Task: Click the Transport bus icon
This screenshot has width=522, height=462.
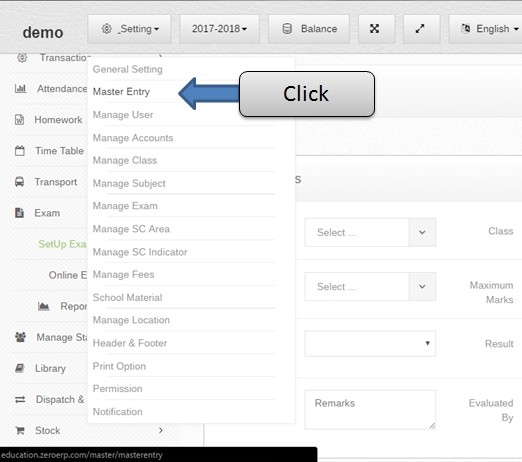Action: point(19,182)
